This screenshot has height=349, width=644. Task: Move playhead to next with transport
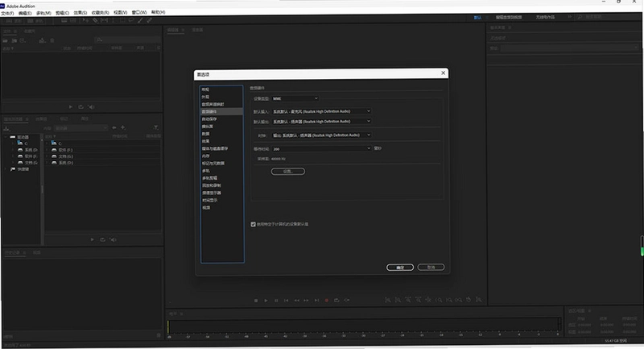[316, 301]
